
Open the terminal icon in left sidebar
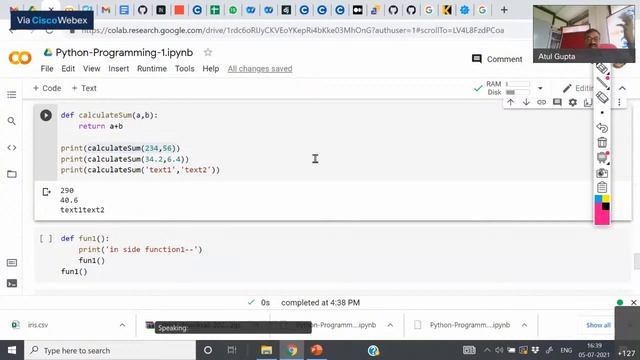click(12, 283)
